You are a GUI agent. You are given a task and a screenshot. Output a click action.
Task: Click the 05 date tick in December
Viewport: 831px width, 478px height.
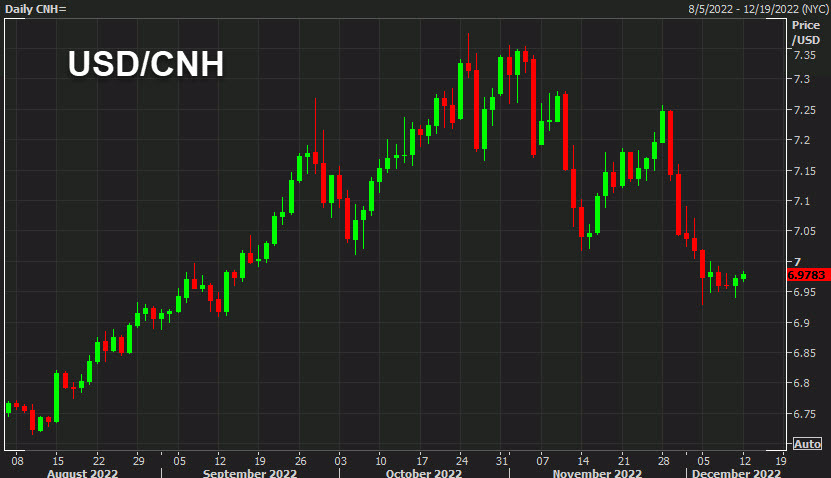click(x=703, y=461)
